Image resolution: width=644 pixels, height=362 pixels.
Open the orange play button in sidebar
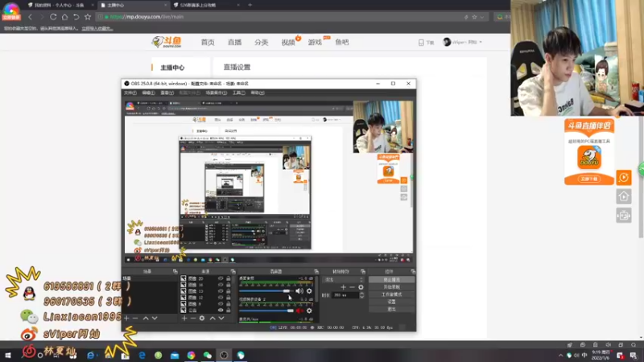coord(623,177)
